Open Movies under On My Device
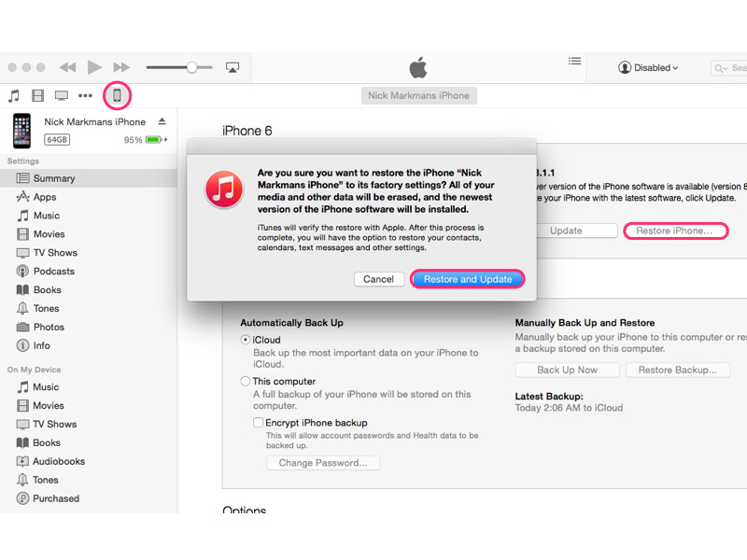This screenshot has height=560, width=747. 89,405
